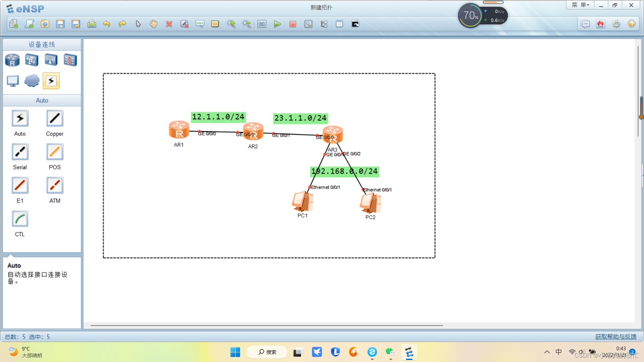Click the undo arrow in toolbar

click(107, 24)
